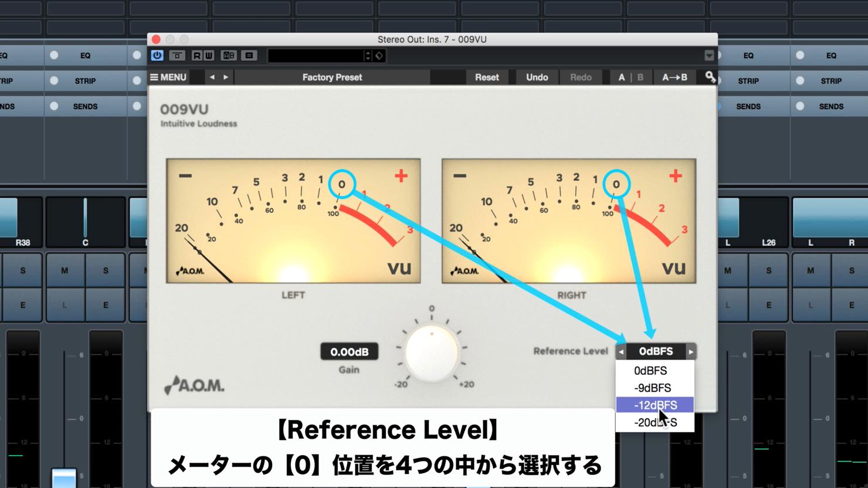Viewport: 868px width, 488px height.
Task: Mute the mixer channel panned C
Action: coord(65,270)
